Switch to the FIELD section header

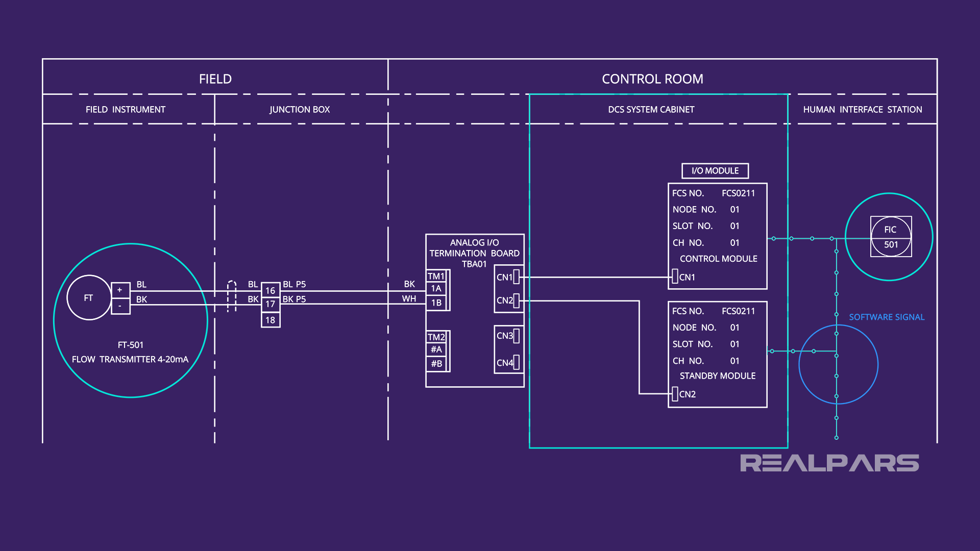click(215, 79)
